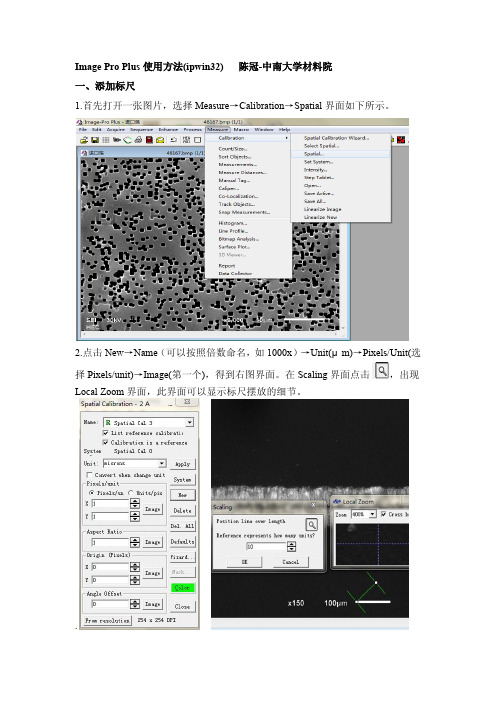Image resolution: width=496 pixels, height=702 pixels.
Task: Choose Spatial... in Calibration submenu
Action: pyautogui.click(x=341, y=154)
